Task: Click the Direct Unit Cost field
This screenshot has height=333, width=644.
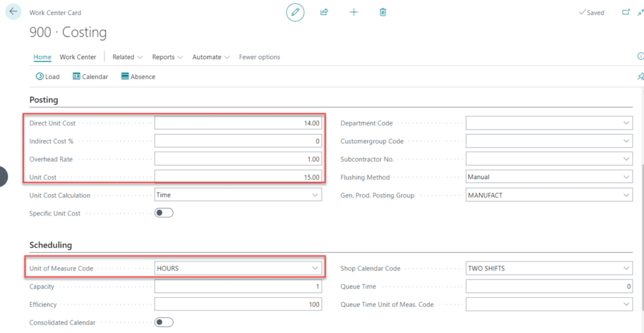Action: pyautogui.click(x=238, y=123)
